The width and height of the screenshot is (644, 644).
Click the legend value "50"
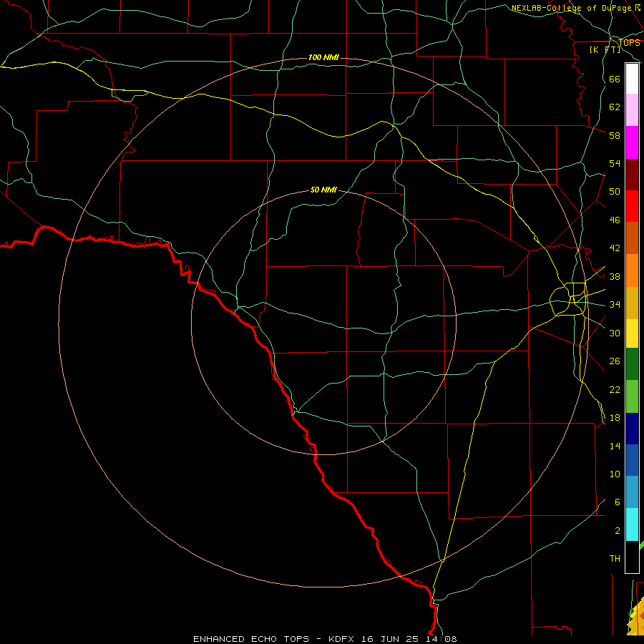pos(615,192)
